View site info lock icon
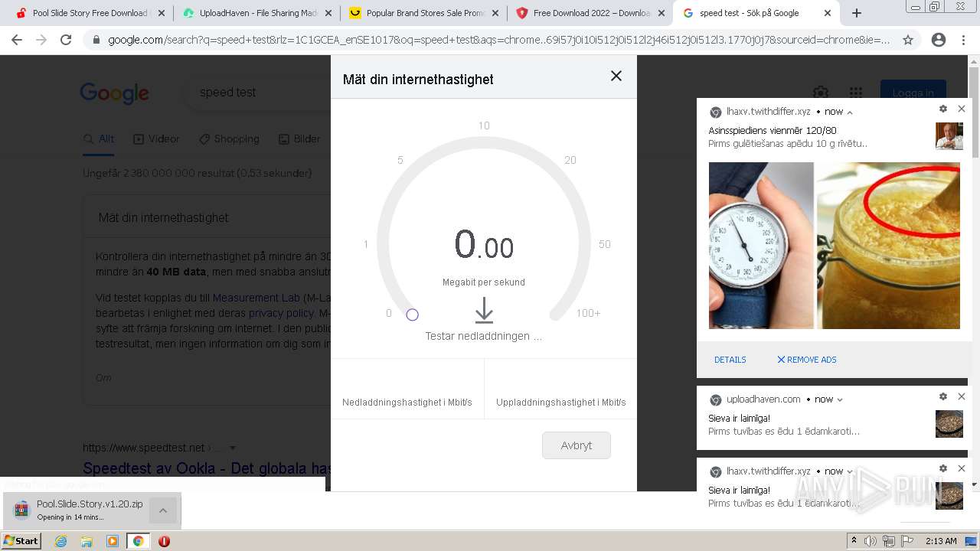This screenshot has height=551, width=980. (x=96, y=40)
